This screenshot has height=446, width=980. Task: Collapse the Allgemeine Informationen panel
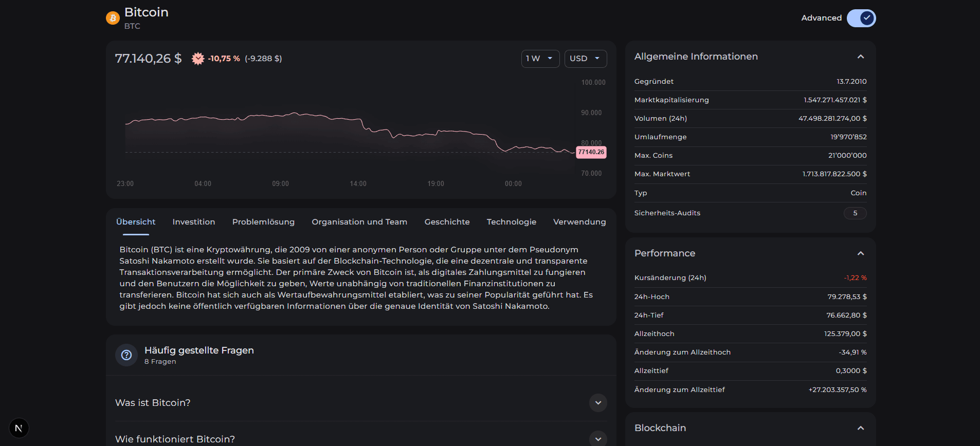(860, 57)
